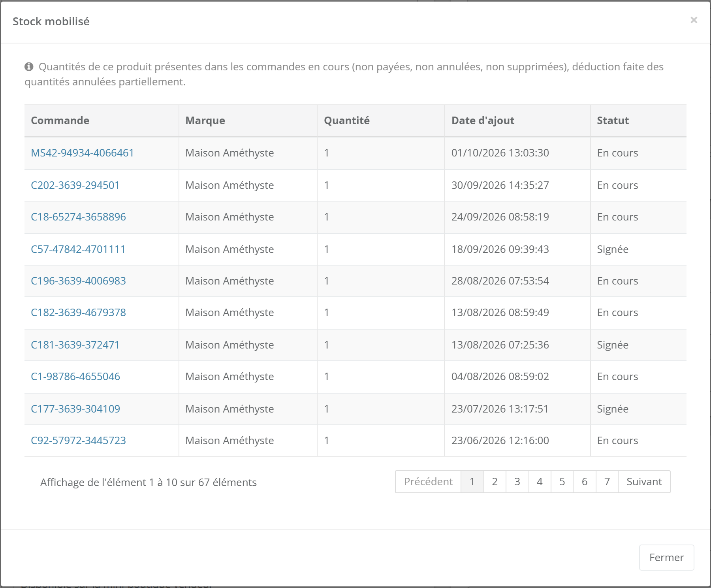This screenshot has width=711, height=588.
Task: Open order C182-3639-4679378
Action: pyautogui.click(x=78, y=313)
